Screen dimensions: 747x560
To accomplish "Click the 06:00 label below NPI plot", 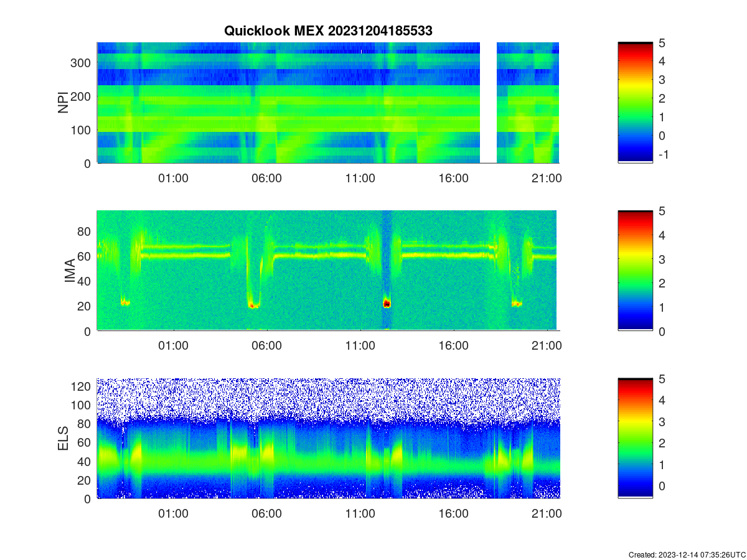I will tap(266, 178).
